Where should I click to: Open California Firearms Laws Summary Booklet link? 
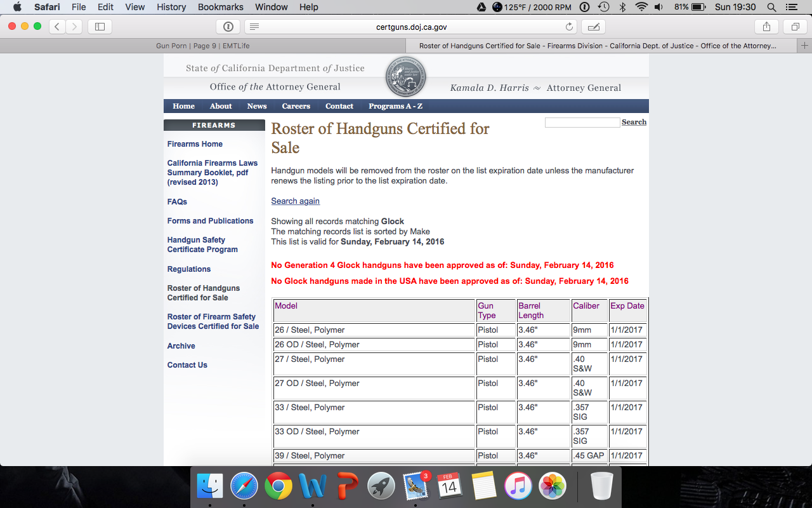tap(212, 173)
